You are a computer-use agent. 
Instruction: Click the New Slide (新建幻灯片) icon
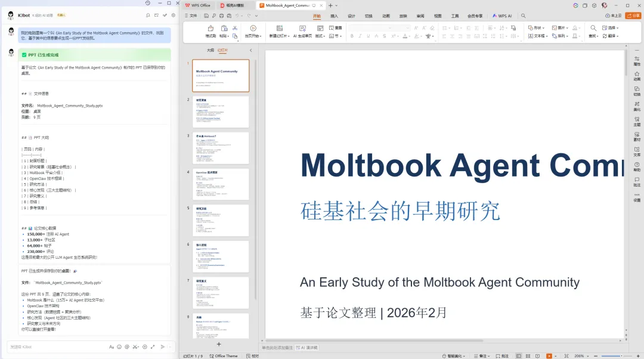pos(279,29)
